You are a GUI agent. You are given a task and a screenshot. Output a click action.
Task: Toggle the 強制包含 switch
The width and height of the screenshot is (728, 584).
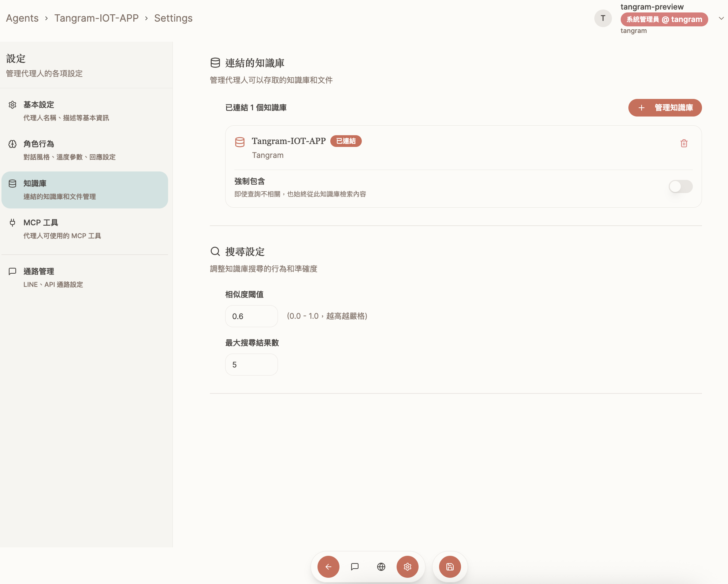click(680, 186)
